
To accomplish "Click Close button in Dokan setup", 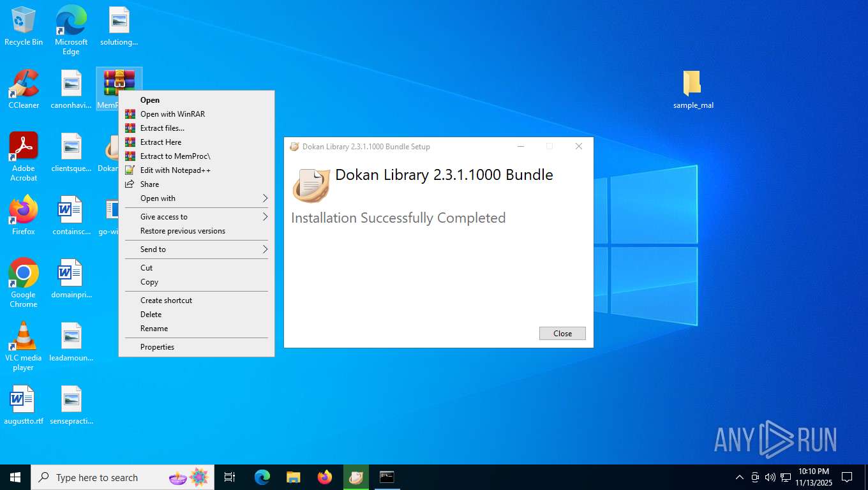I will coord(562,334).
